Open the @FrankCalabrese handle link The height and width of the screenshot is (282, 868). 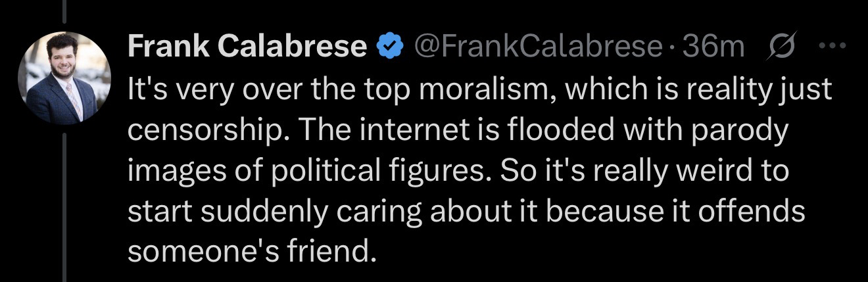(537, 46)
